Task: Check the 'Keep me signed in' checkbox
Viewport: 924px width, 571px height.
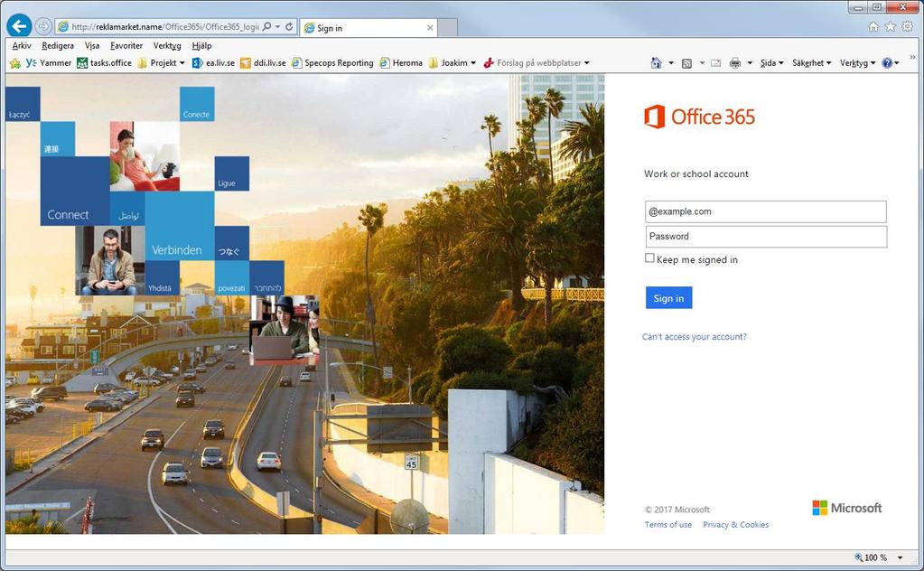Action: (649, 258)
